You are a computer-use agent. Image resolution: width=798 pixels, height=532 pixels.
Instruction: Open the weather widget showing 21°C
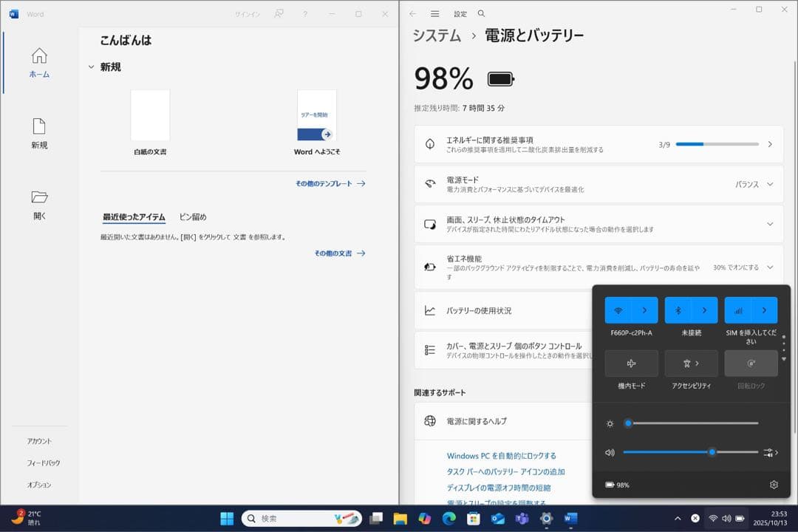click(x=27, y=518)
